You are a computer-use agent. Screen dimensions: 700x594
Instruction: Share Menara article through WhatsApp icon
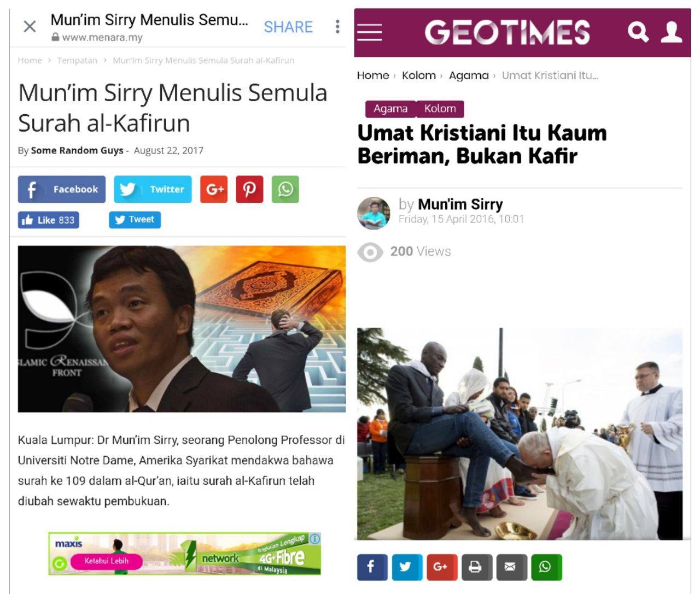point(285,189)
